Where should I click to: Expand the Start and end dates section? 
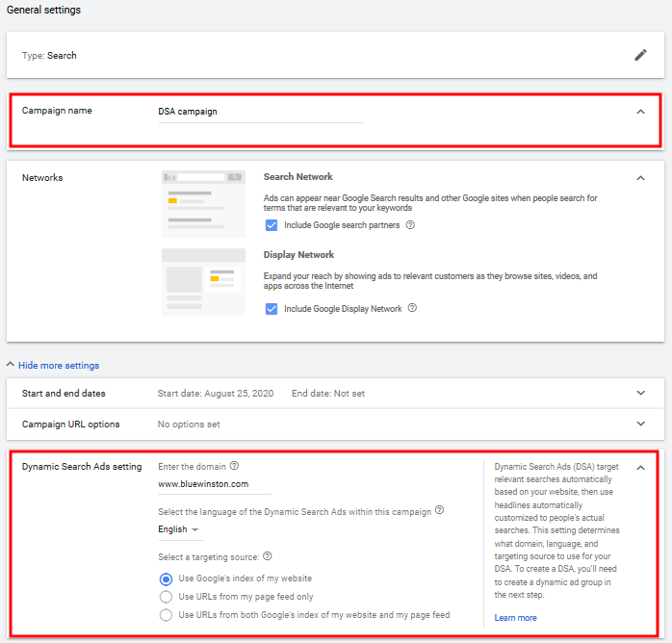coord(641,393)
